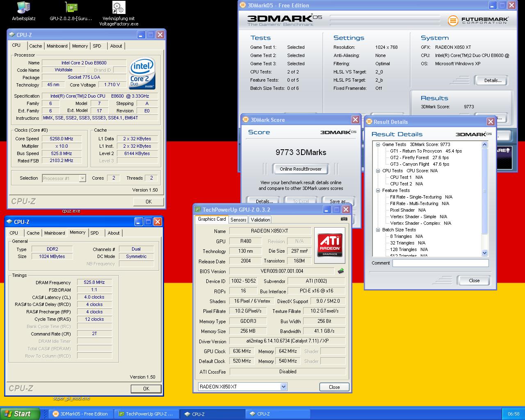
Task: Select GT1 - Return To Proxycon row
Action: pos(426,151)
